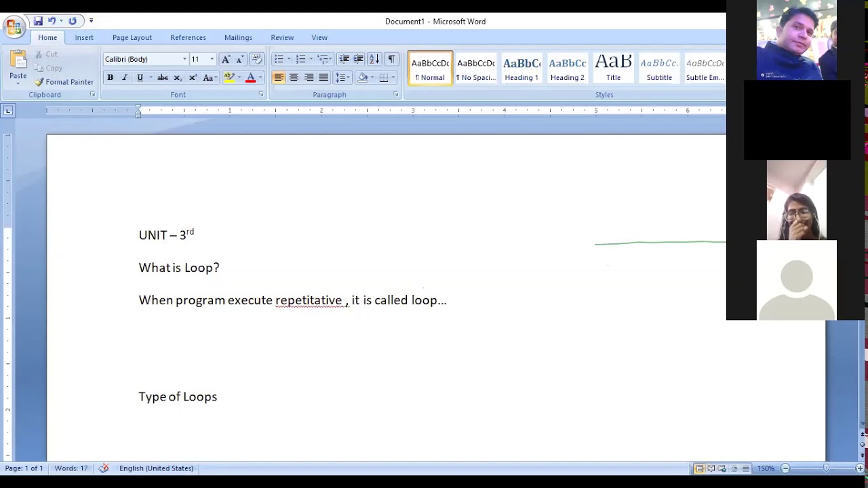Open the Office button menu

(x=14, y=26)
